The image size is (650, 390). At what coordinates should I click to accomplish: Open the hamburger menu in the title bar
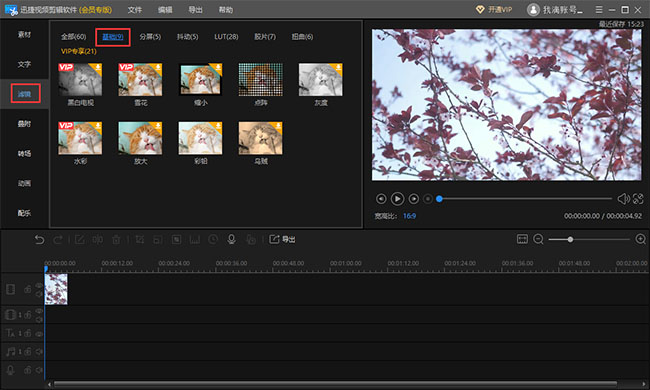[599, 10]
